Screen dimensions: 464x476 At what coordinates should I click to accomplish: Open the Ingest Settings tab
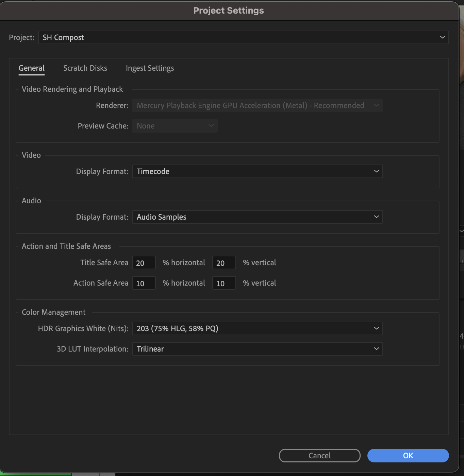(x=150, y=68)
